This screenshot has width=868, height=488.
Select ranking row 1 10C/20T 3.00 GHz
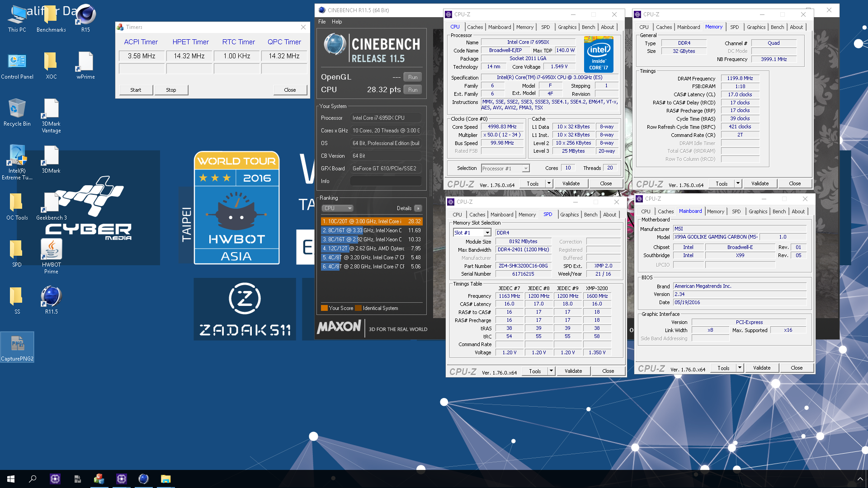[372, 221]
